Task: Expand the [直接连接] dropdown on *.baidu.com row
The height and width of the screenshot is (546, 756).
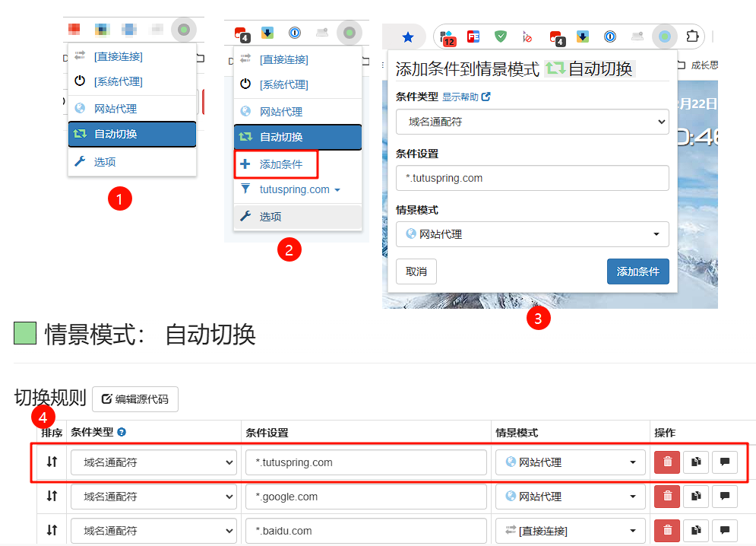Action: [570, 530]
